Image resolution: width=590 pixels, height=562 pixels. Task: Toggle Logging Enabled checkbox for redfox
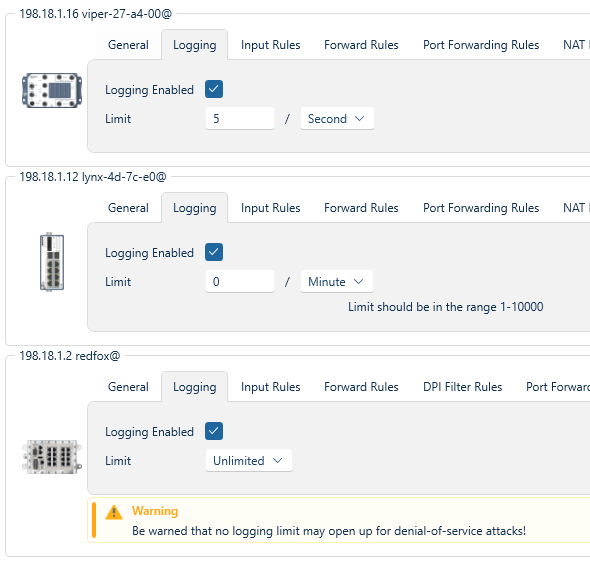tap(214, 431)
